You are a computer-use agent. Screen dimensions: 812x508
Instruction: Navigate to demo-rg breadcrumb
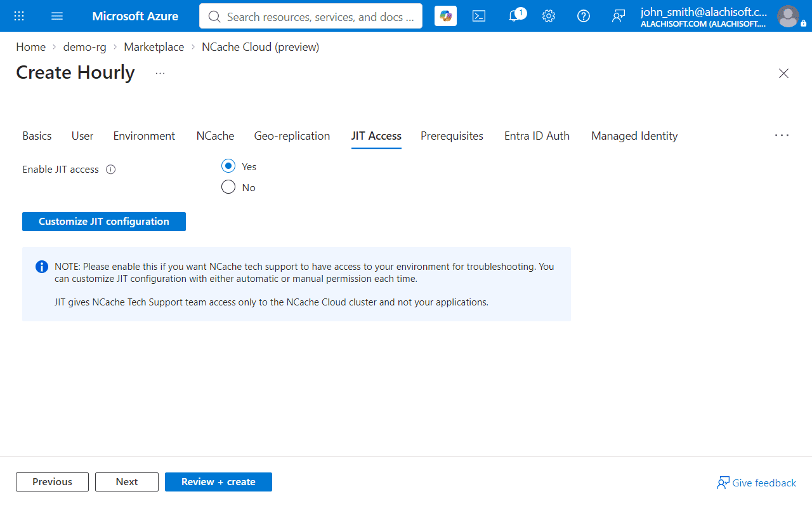tap(84, 47)
